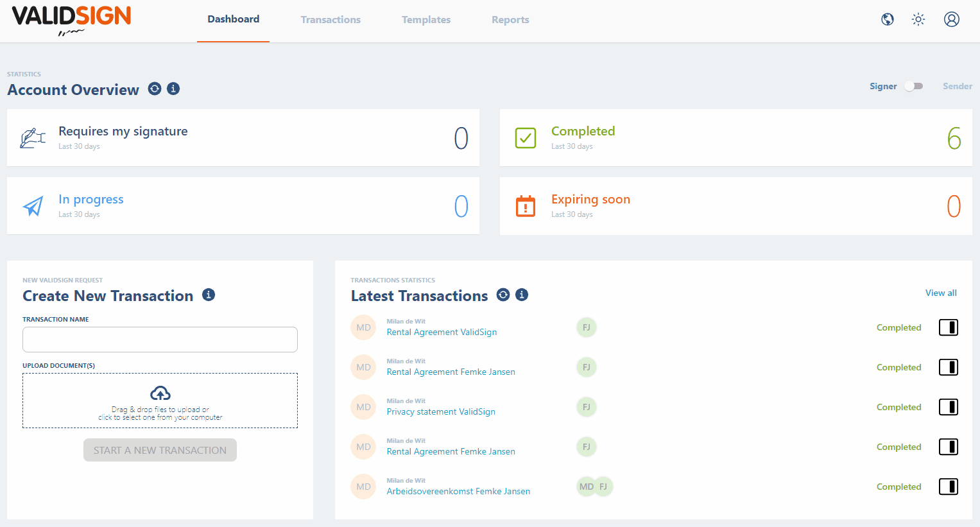
Task: Open the Reports tab
Action: pos(510,20)
